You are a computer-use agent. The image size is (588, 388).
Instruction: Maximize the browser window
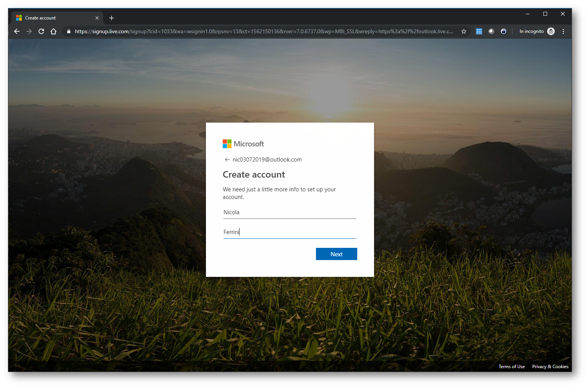point(545,14)
